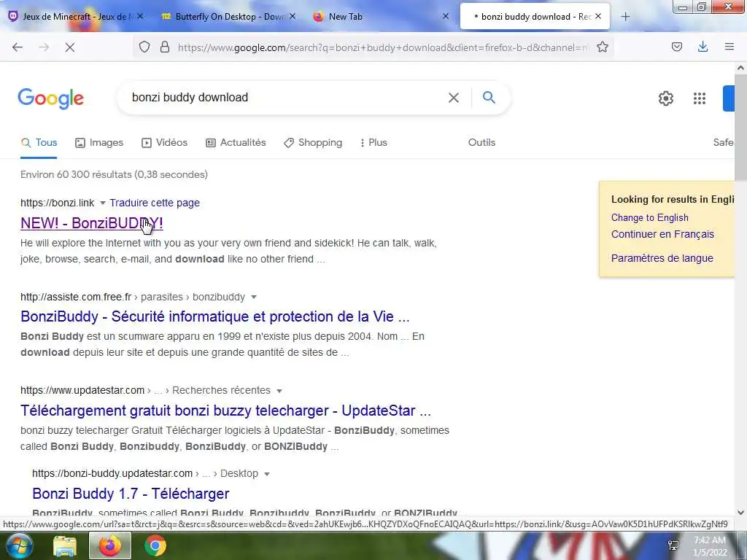The width and height of the screenshot is (747, 560).
Task: Select the Vidéos search filter
Action: 164,143
